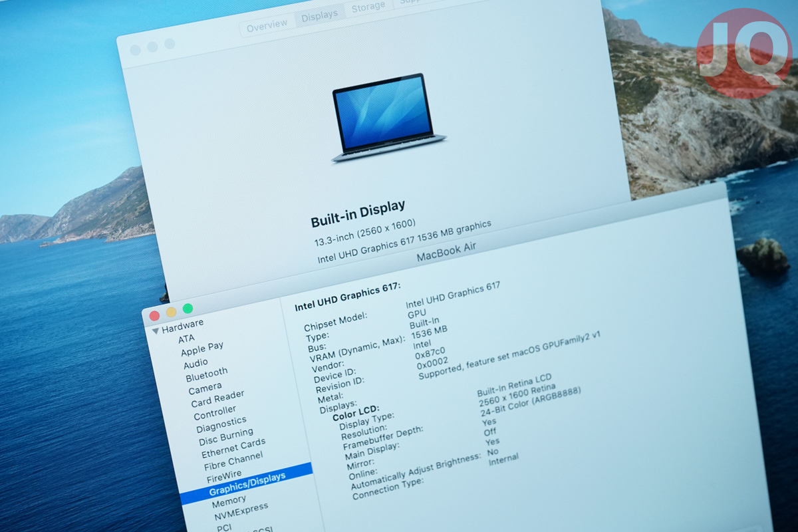This screenshot has height=532, width=798.
Task: Select the "13.3-inch (2560 x 1600)" text
Action: 364,232
